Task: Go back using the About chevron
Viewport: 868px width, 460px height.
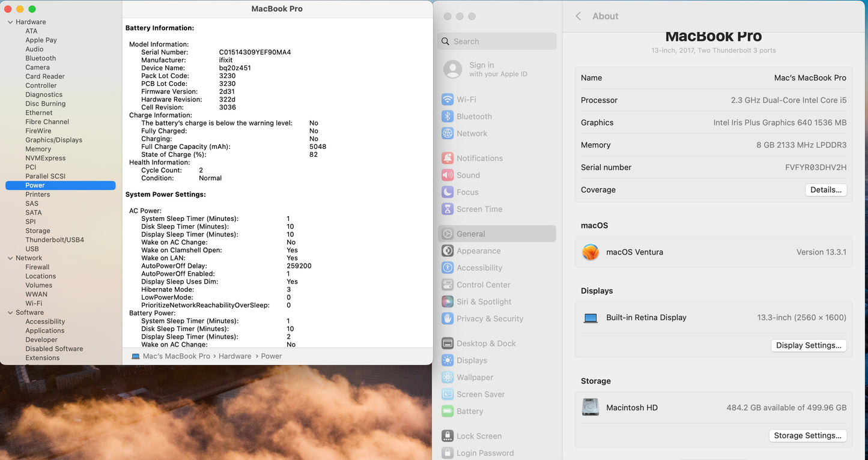Action: [578, 16]
